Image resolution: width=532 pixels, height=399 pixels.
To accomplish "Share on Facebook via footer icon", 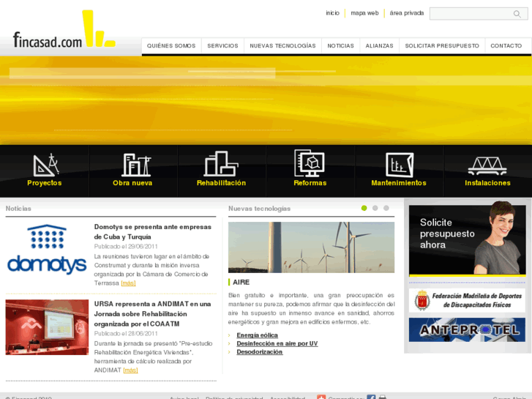I will 371,397.
